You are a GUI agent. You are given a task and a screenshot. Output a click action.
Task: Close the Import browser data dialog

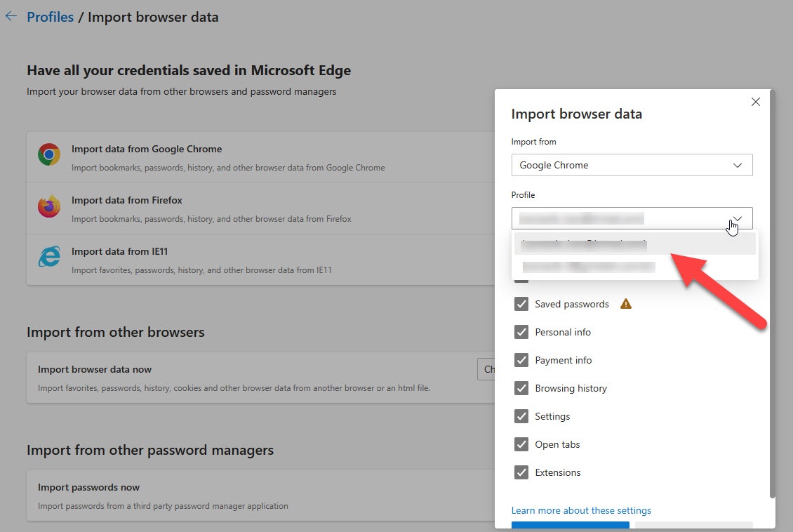tap(756, 102)
